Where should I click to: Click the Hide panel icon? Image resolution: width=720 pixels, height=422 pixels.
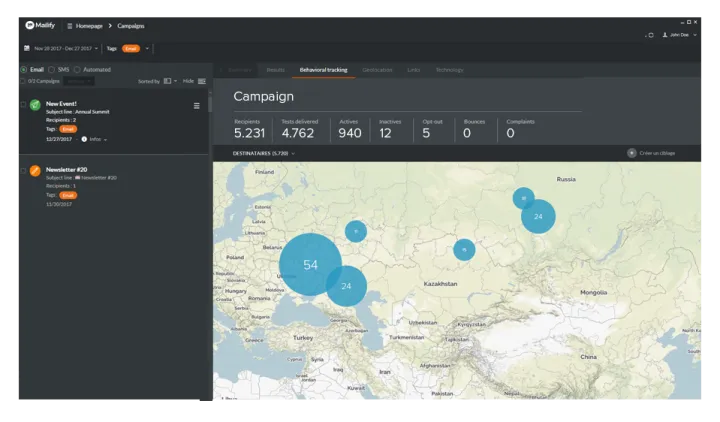pyautogui.click(x=201, y=81)
